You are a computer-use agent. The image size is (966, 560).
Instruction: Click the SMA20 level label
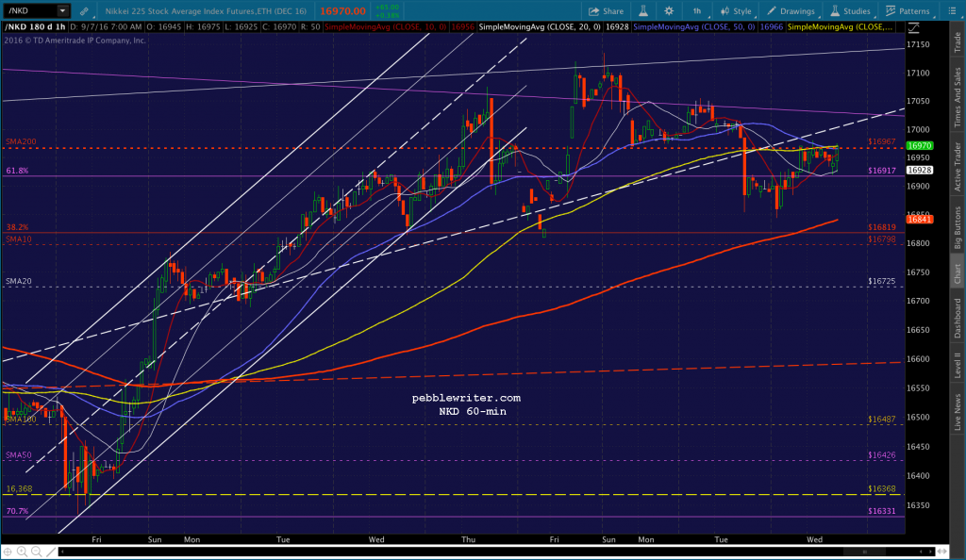[19, 281]
